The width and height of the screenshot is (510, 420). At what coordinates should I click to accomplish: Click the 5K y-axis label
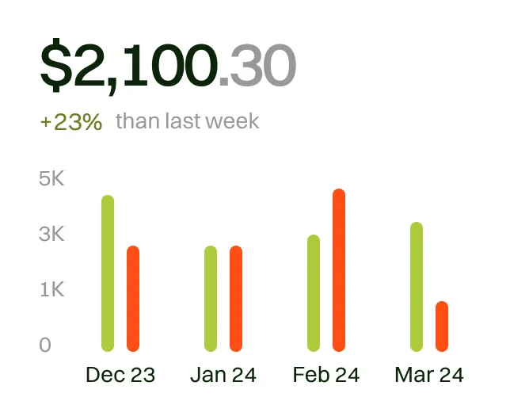pyautogui.click(x=51, y=179)
